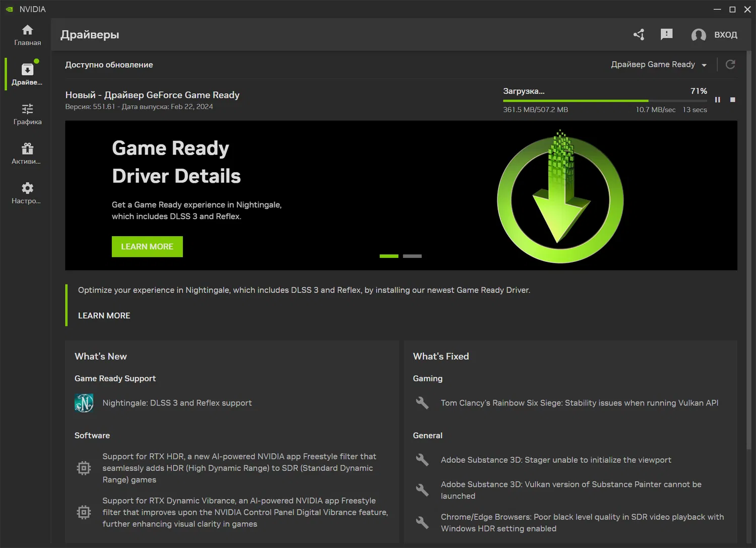
Task: Click the 'Новый - Драйвер GeForce Game Ready' title
Action: tap(152, 95)
